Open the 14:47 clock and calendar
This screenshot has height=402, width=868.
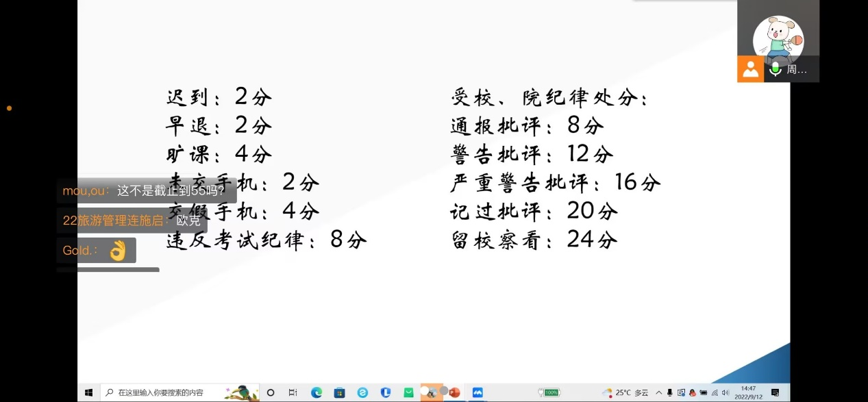point(749,392)
